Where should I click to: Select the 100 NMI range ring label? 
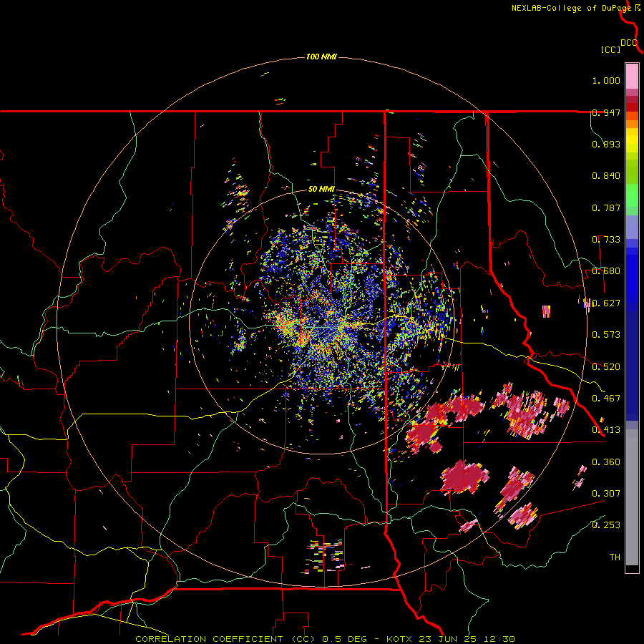[321, 57]
